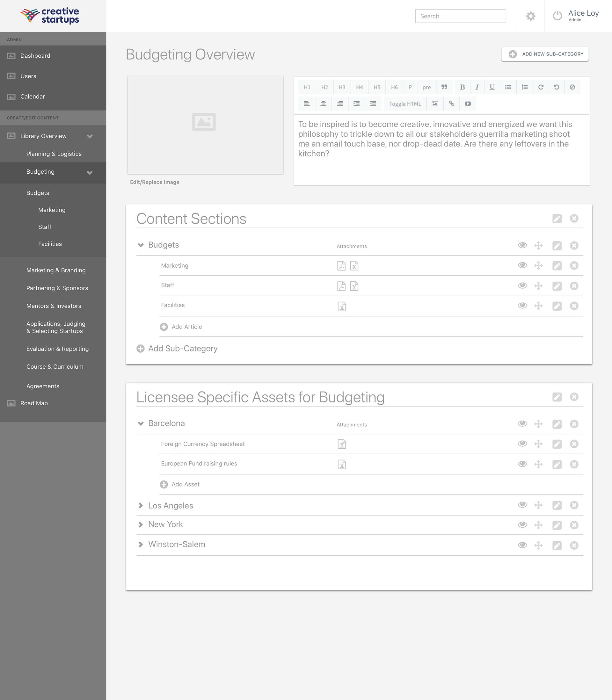Image resolution: width=612 pixels, height=700 pixels.
Task: Edit the Facilities article with pencil icon
Action: click(x=557, y=306)
